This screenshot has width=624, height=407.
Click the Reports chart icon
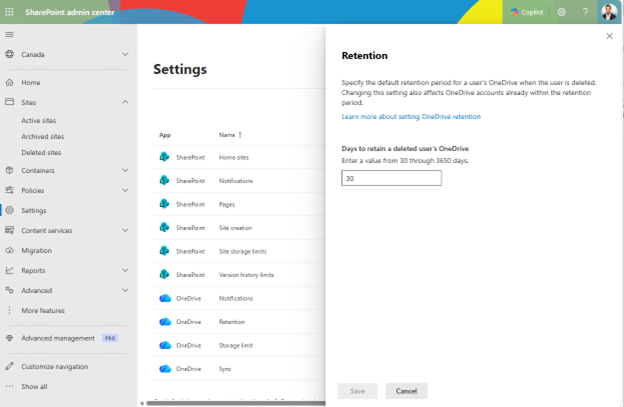[x=10, y=270]
